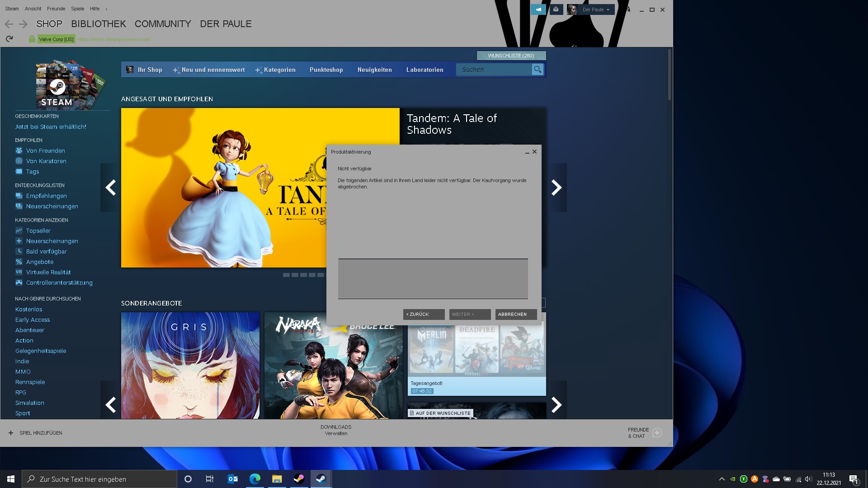Click the green lock security icon

(x=32, y=39)
